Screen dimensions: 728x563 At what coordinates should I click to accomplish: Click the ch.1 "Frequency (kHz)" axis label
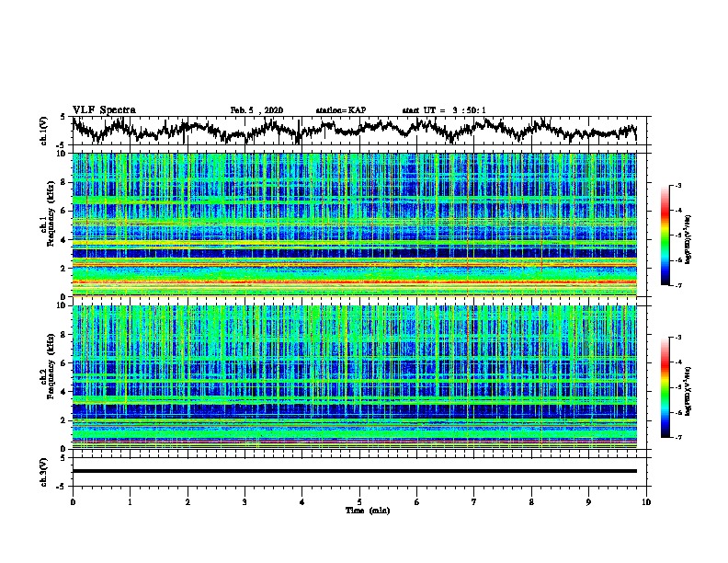(51, 213)
